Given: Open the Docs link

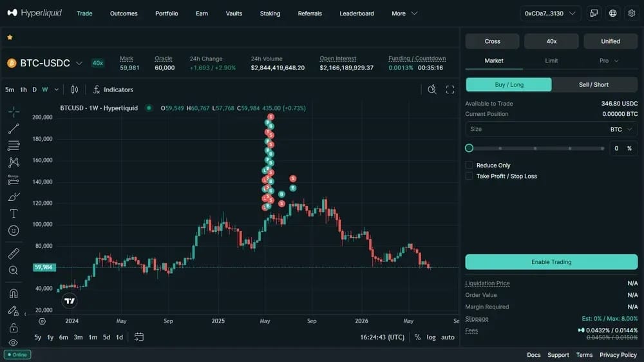Looking at the screenshot, I should [x=533, y=355].
